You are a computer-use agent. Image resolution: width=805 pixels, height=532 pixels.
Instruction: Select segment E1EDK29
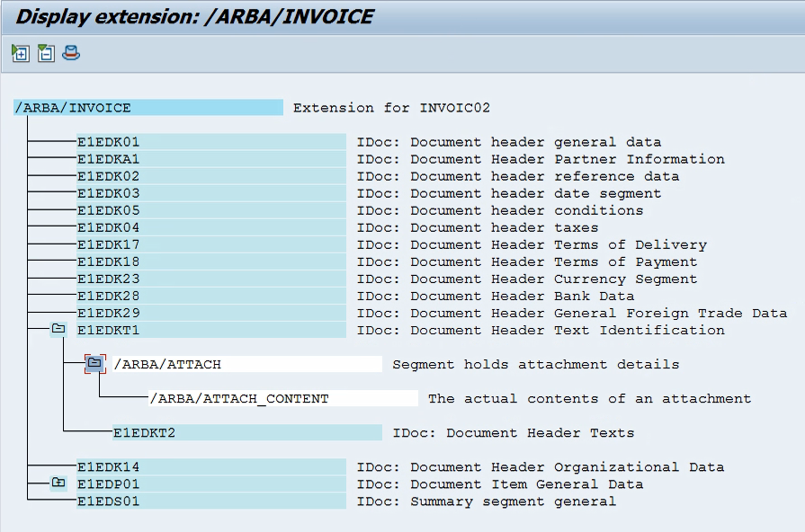[211, 313]
